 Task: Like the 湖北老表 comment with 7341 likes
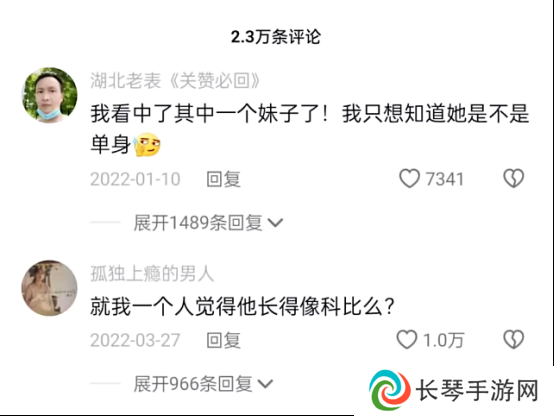409,178
